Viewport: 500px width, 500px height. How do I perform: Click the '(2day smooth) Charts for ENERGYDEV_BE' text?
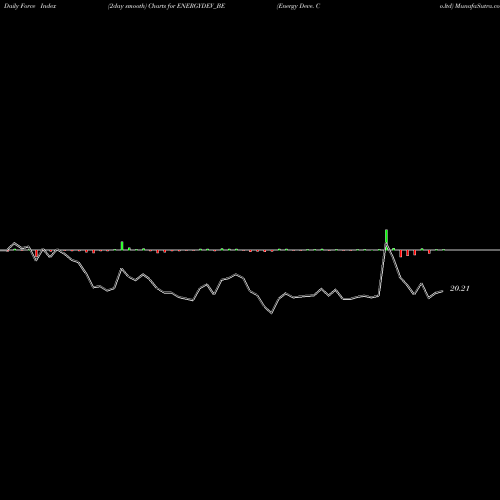[166, 6]
